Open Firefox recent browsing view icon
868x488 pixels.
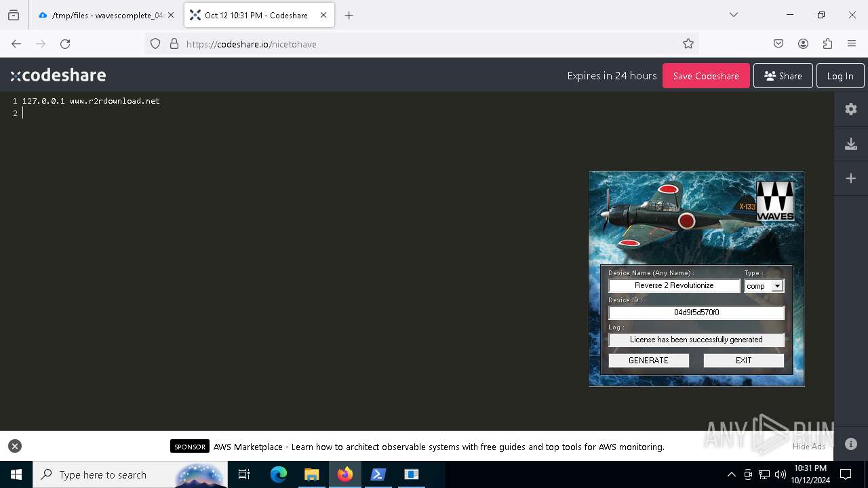[14, 15]
